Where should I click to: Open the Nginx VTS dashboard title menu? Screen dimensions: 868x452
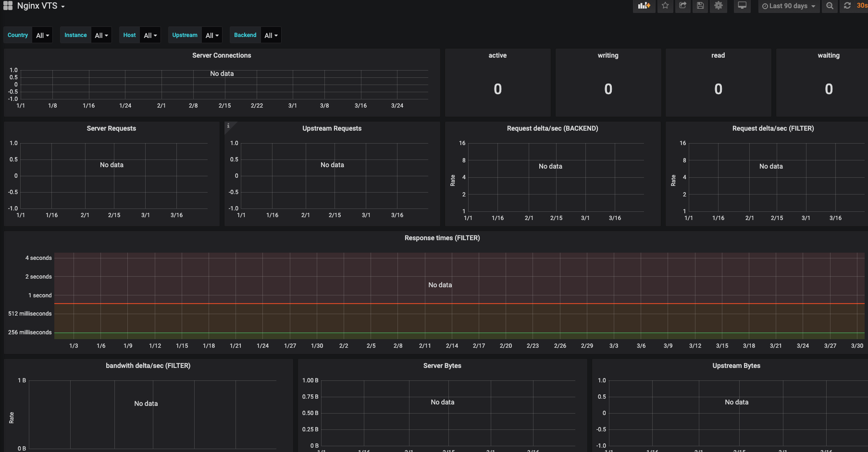38,6
